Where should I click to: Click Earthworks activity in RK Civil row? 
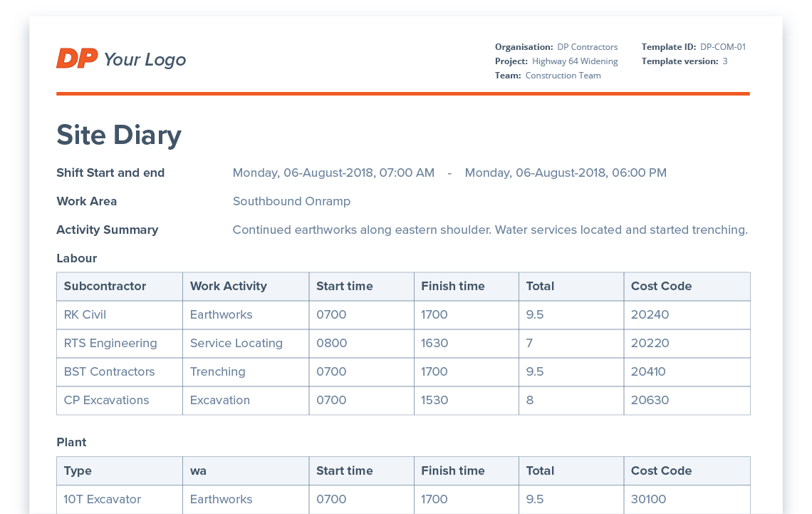click(246, 315)
